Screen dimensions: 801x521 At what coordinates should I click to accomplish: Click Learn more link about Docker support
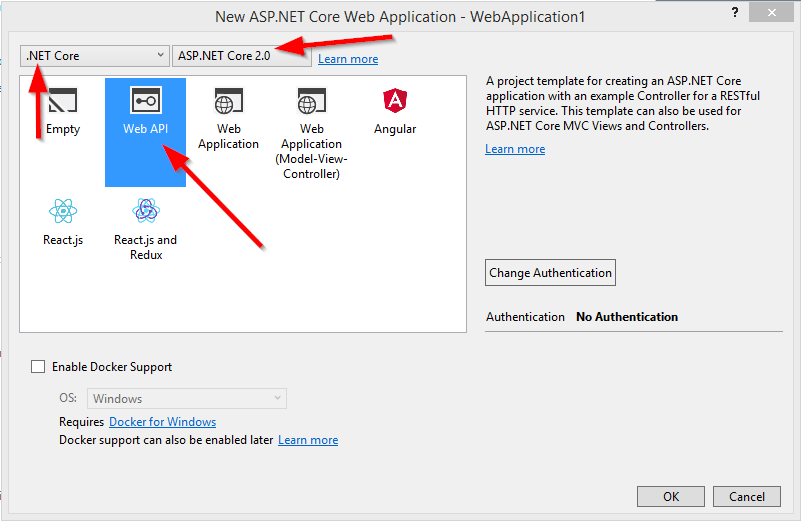308,440
